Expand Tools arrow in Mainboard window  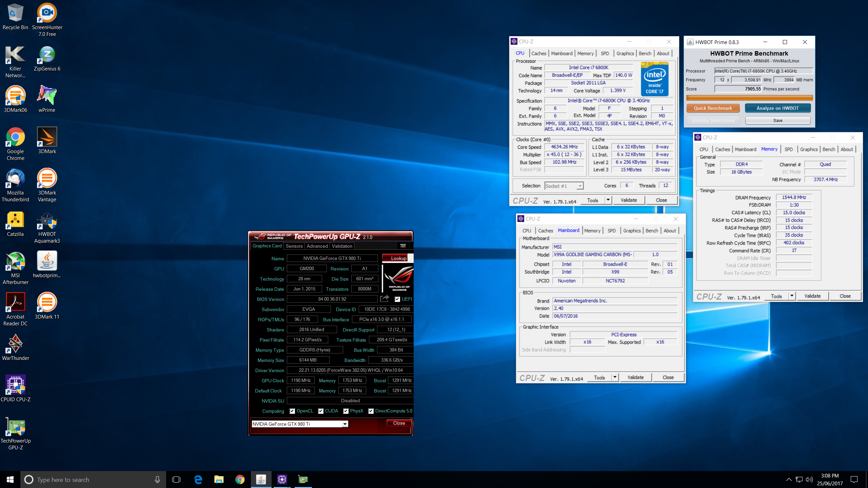pyautogui.click(x=615, y=377)
